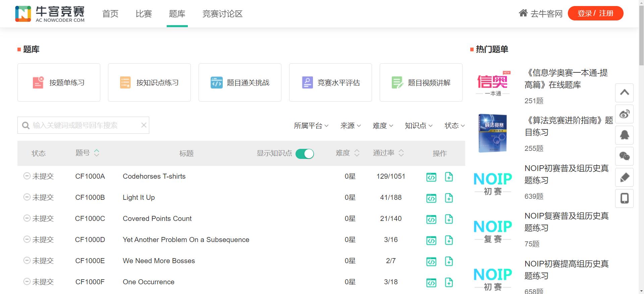Click the search magnifier icon
The width and height of the screenshot is (644, 294).
click(25, 125)
